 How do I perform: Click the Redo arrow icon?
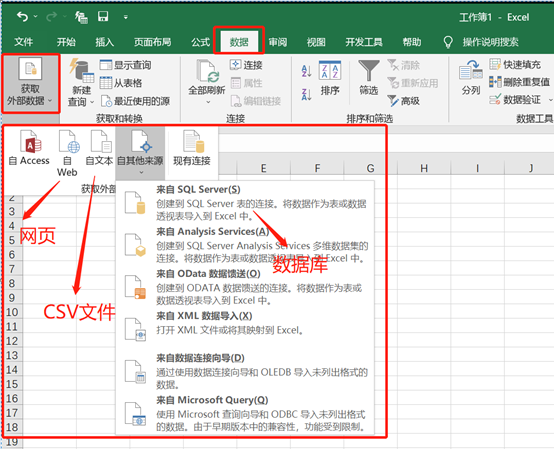click(x=52, y=16)
